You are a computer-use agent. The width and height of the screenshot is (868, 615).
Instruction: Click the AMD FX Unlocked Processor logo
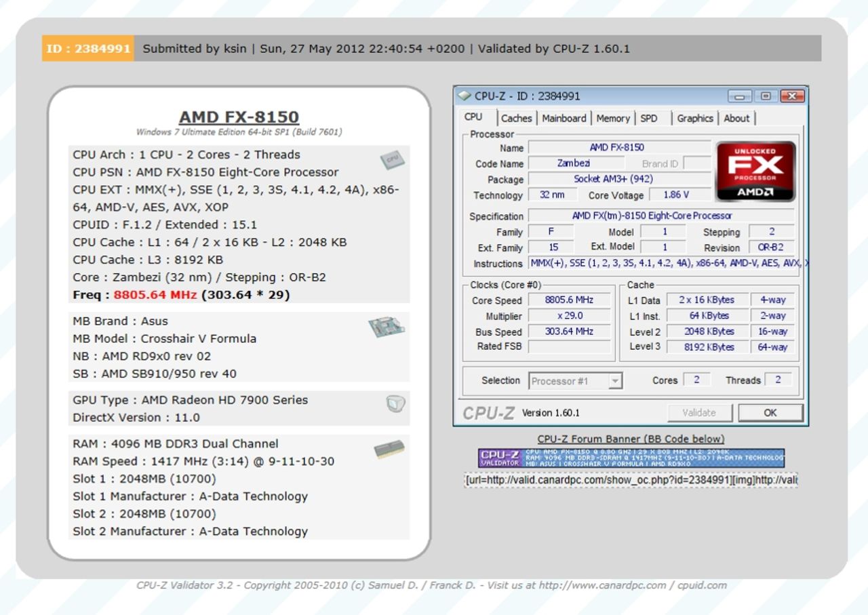coord(755,171)
